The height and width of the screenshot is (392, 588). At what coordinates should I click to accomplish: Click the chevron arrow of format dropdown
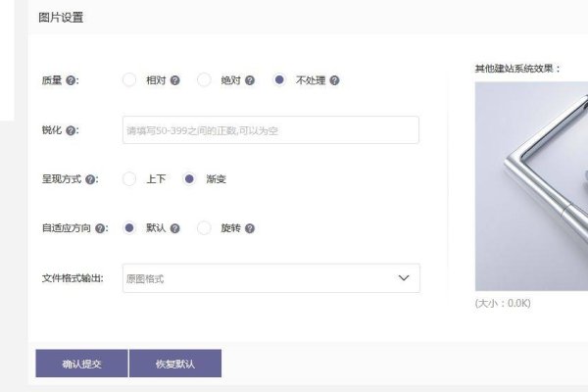404,278
